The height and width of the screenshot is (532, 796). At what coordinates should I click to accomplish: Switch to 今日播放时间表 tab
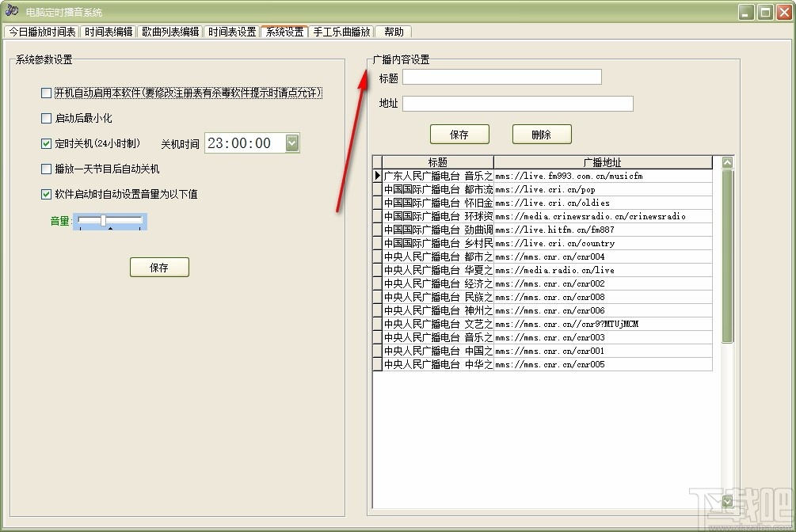coord(42,32)
